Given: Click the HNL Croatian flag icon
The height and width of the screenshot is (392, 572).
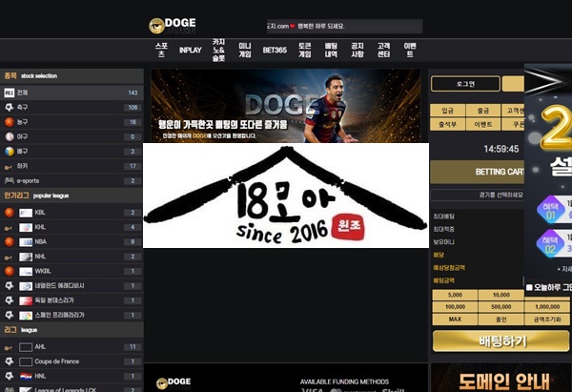Looking at the screenshot, I should point(26,377).
